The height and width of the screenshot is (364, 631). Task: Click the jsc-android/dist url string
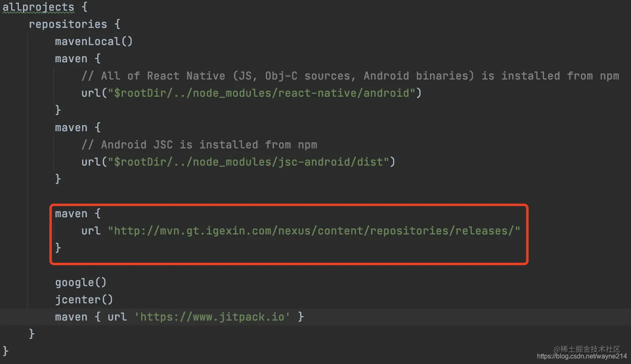point(248,162)
